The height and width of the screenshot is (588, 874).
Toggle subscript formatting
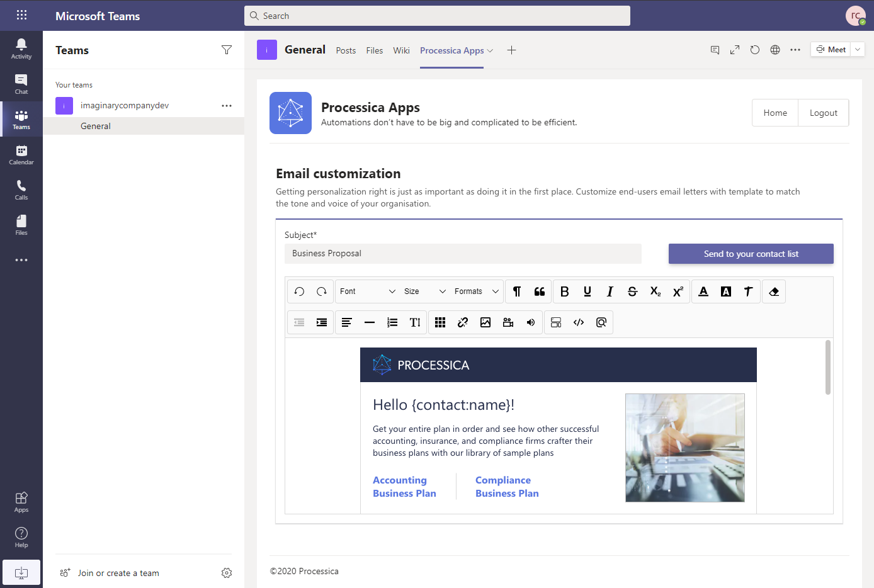(655, 291)
